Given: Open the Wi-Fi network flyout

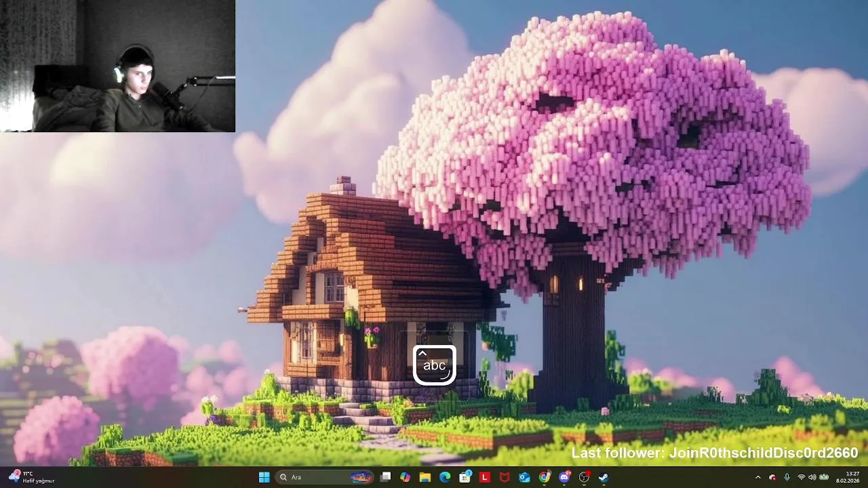Looking at the screenshot, I should [802, 477].
